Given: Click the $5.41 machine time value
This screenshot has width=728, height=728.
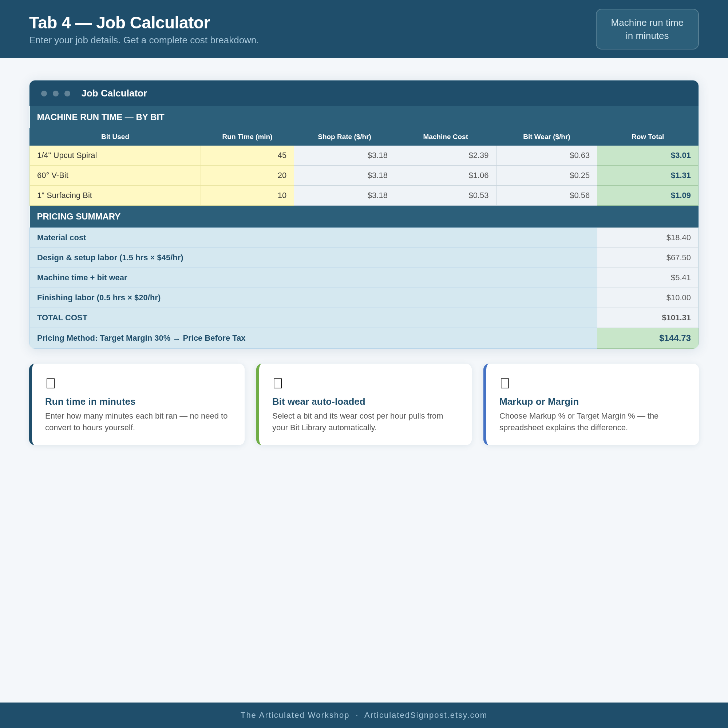Looking at the screenshot, I should (648, 278).
